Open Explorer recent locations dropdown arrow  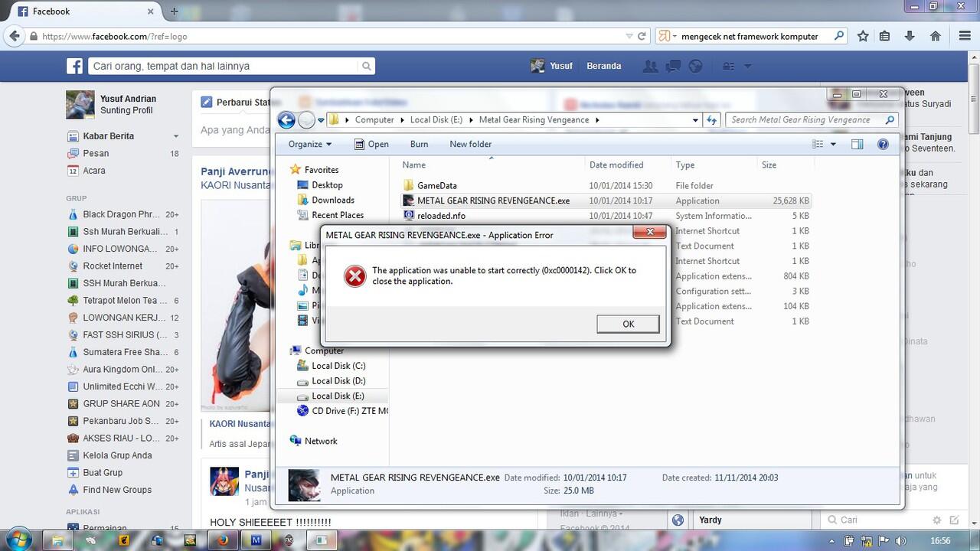321,120
